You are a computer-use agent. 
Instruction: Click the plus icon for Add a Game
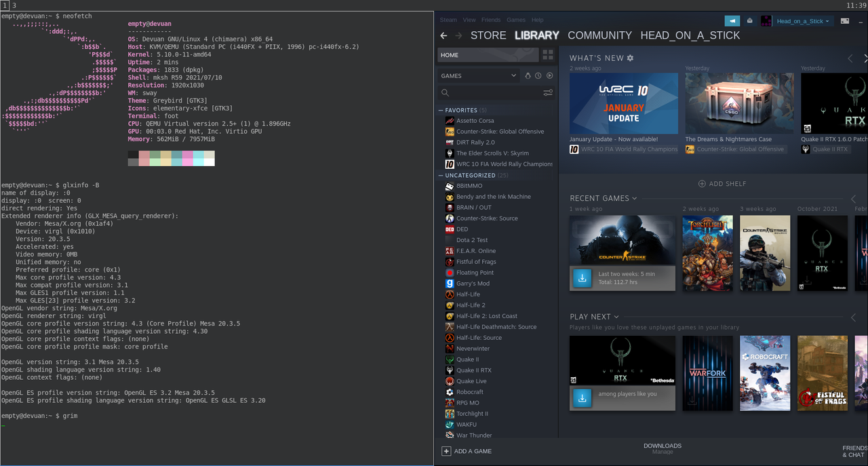pos(446,451)
